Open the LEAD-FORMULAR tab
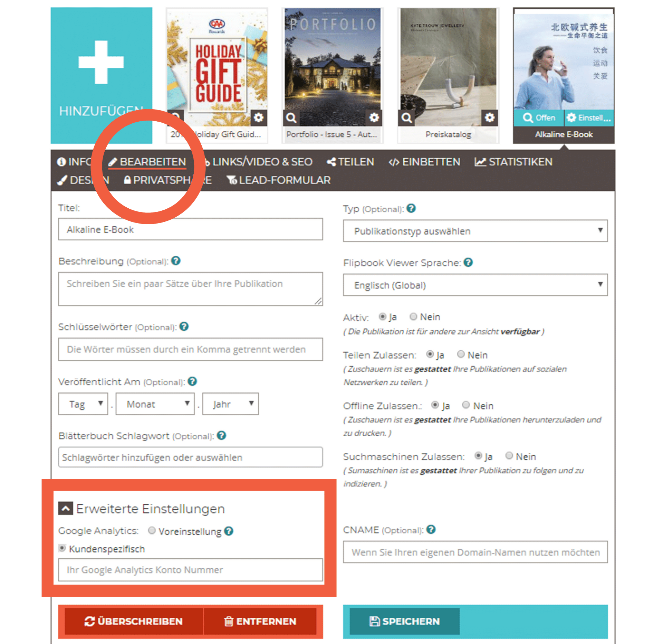Screen dimensions: 663x644 click(279, 180)
